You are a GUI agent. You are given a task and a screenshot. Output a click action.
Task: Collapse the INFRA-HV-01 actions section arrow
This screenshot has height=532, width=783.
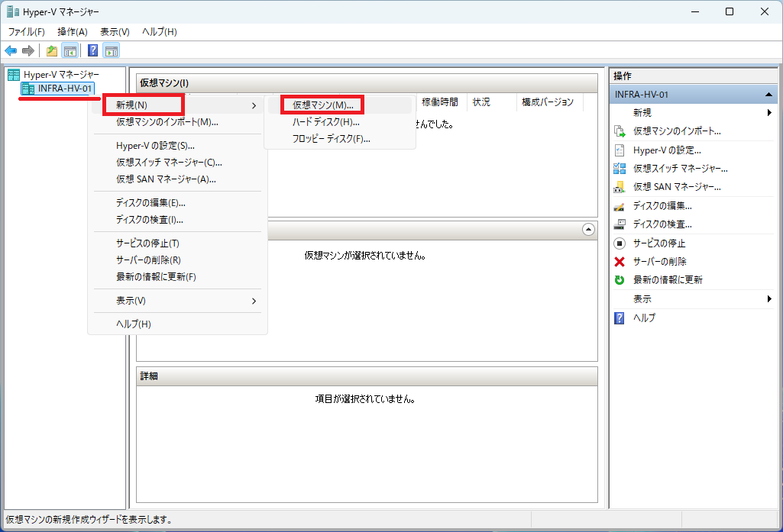(768, 95)
